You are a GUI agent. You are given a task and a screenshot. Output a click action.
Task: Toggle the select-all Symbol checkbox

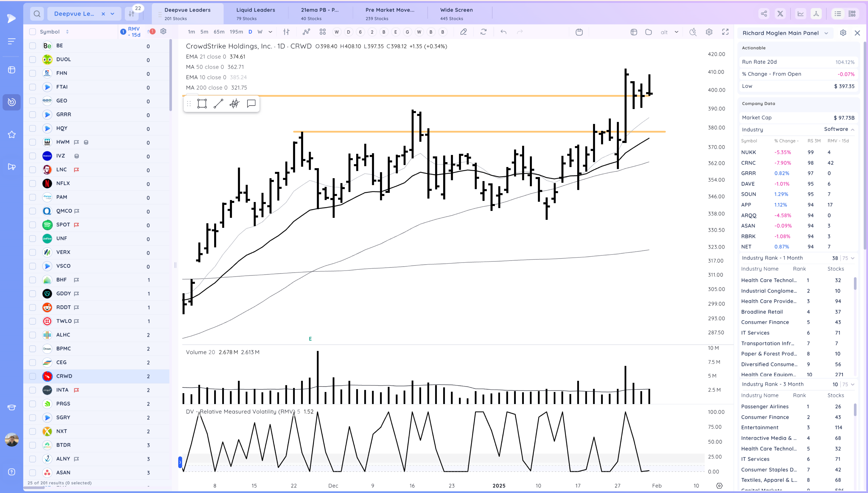33,32
